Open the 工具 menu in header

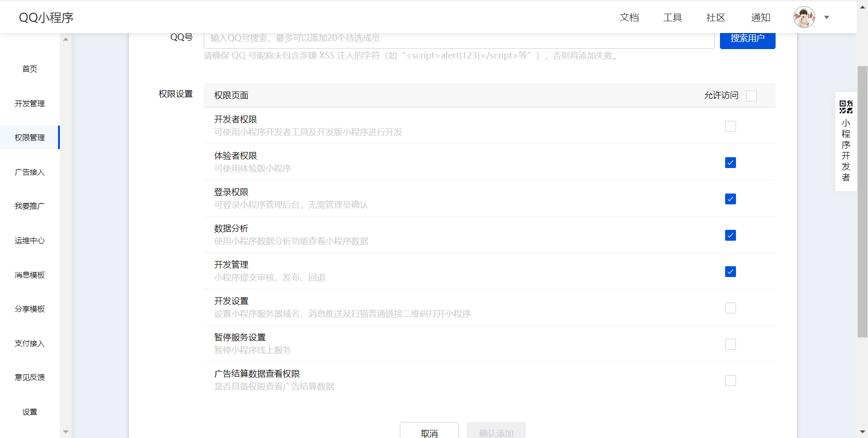(x=673, y=17)
